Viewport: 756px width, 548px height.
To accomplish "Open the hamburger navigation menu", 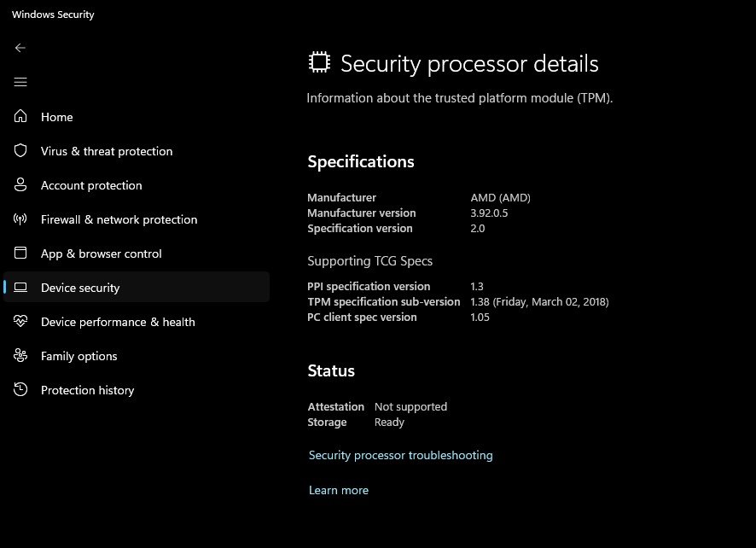I will [20, 82].
